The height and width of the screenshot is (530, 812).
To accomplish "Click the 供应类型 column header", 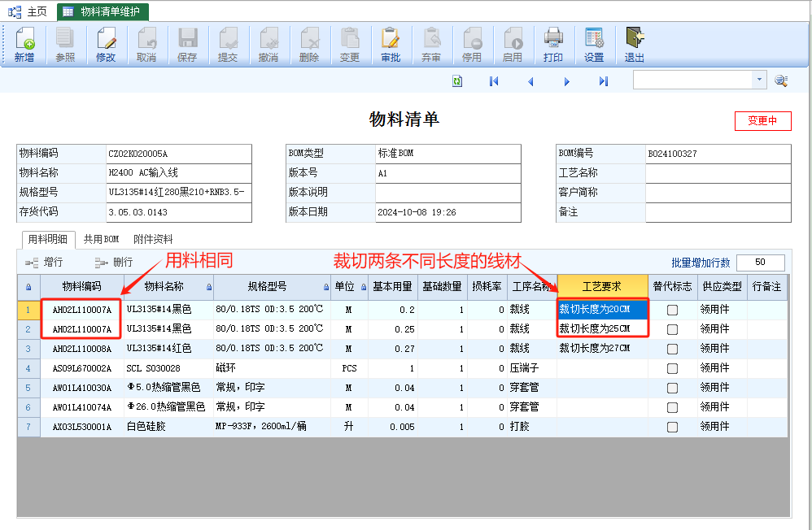I will click(722, 287).
